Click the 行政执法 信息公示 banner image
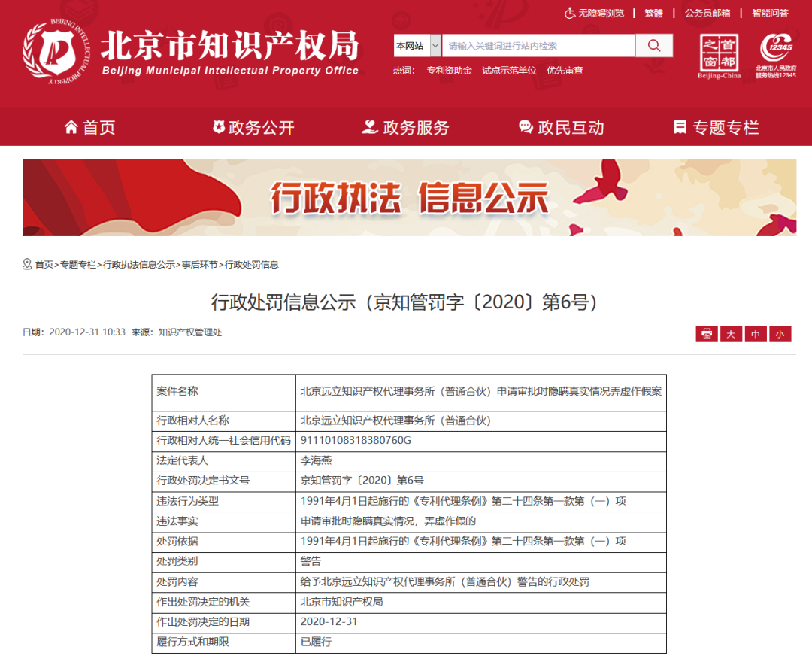 [x=409, y=197]
